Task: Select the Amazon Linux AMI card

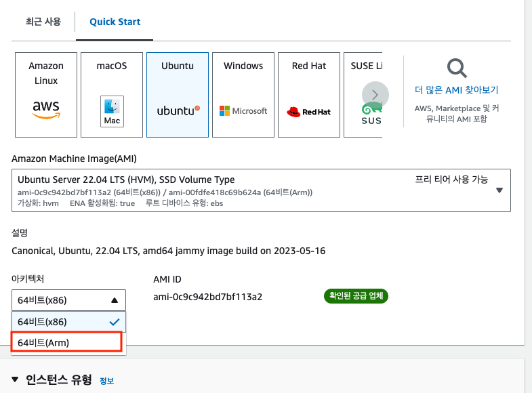Action: (x=46, y=95)
